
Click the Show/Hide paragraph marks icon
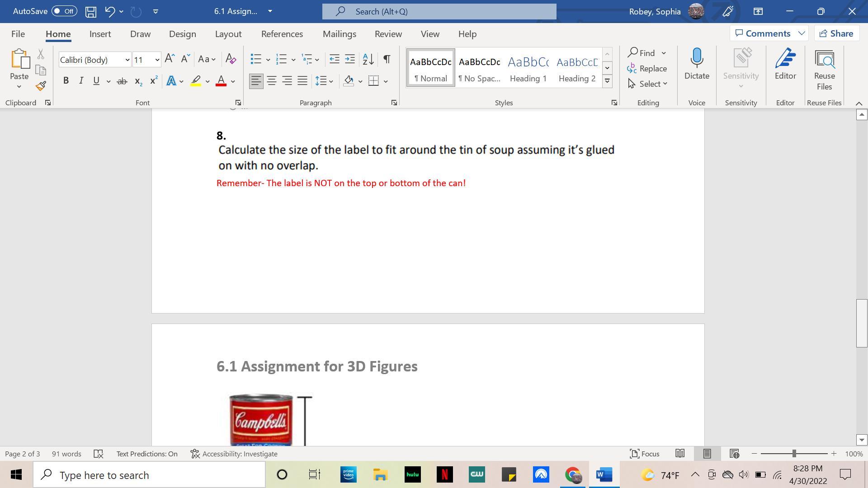[387, 59]
